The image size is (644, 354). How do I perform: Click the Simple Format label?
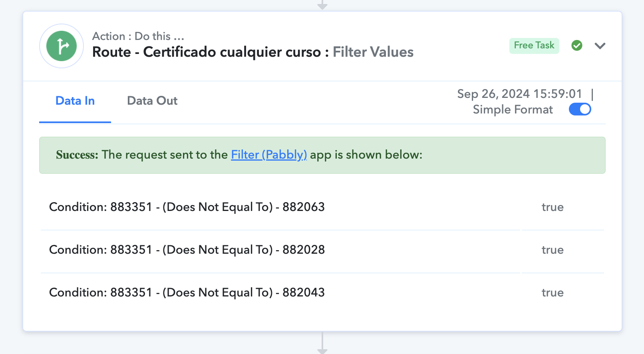pos(513,109)
